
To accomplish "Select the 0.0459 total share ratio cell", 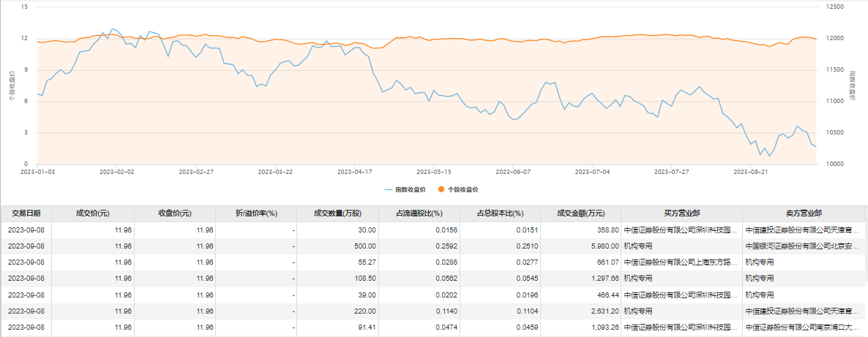I will [x=501, y=327].
